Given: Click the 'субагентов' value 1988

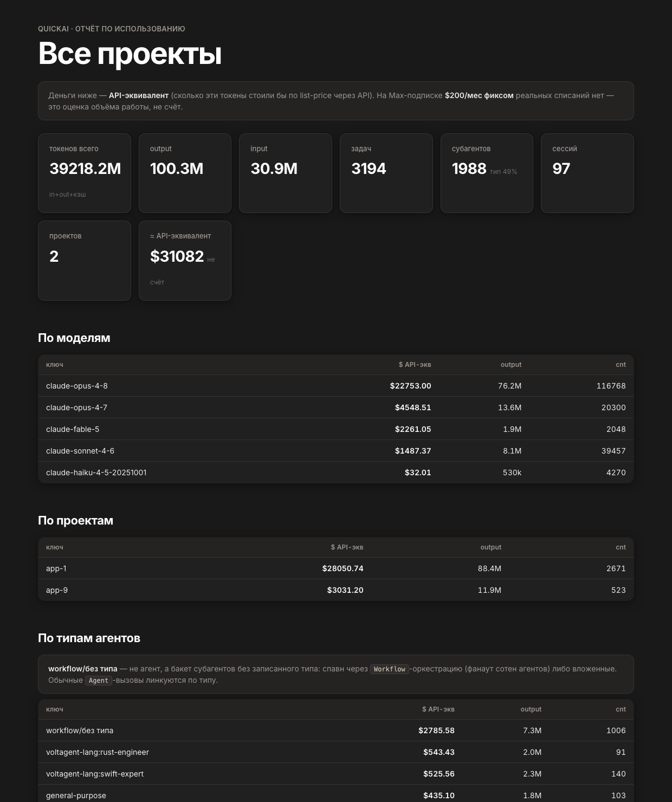Looking at the screenshot, I should coord(469,169).
